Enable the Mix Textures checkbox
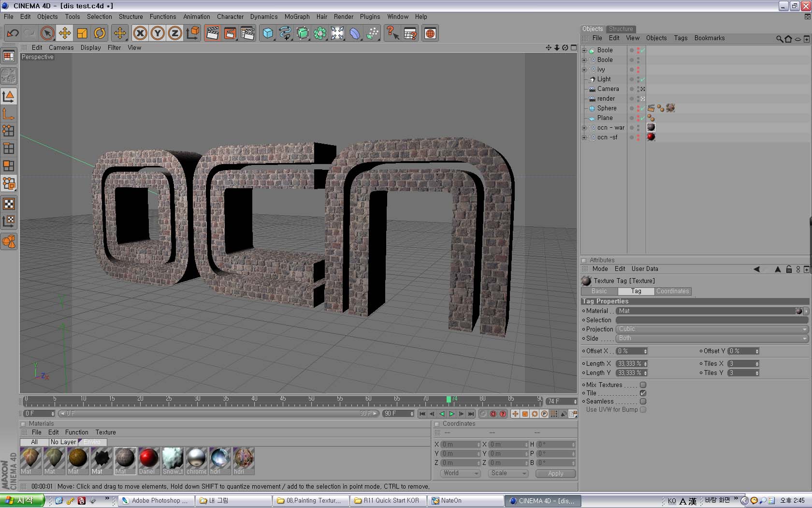This screenshot has width=812, height=508. (643, 385)
